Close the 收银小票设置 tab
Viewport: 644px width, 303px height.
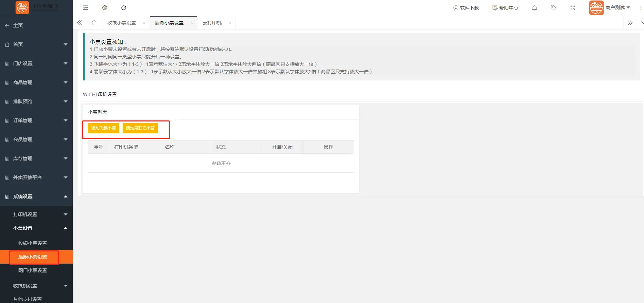click(144, 23)
